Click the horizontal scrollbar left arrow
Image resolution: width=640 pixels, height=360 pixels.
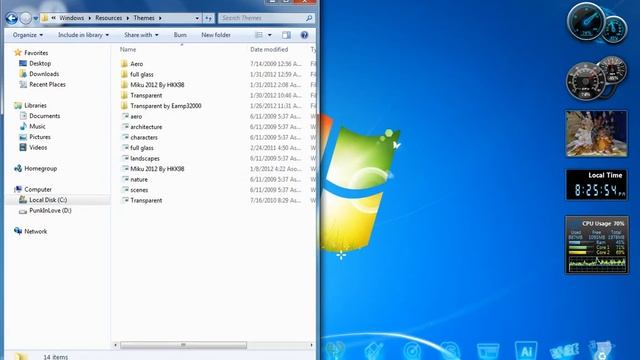[x=116, y=345]
